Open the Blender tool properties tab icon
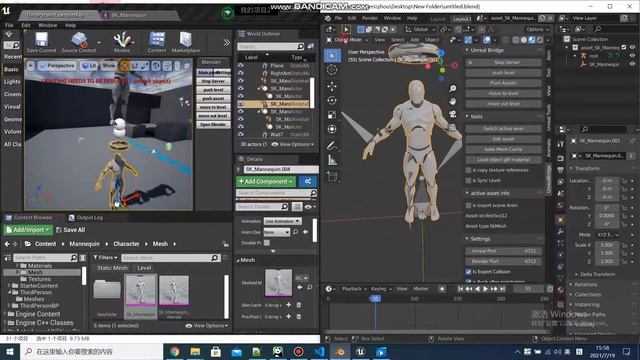The height and width of the screenshot is (360, 640). click(x=560, y=144)
